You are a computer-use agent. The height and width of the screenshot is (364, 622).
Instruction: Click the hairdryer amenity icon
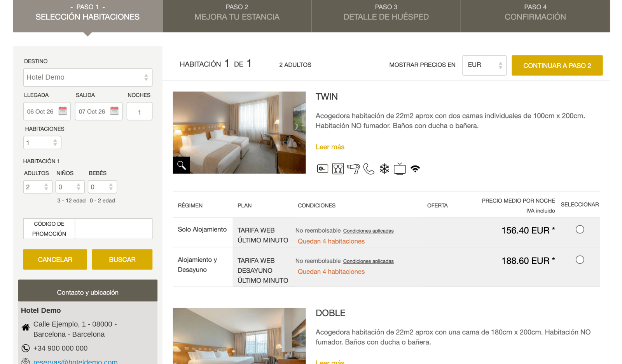click(x=353, y=169)
